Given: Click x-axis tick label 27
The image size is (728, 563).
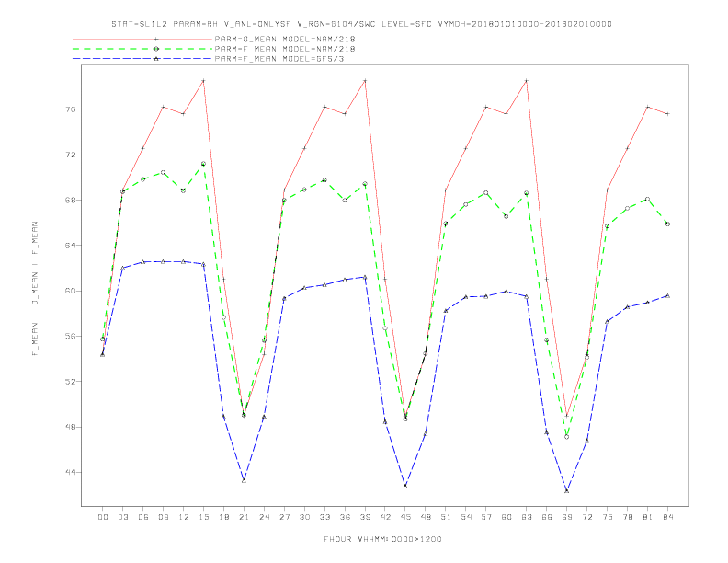Looking at the screenshot, I should click(x=284, y=517).
